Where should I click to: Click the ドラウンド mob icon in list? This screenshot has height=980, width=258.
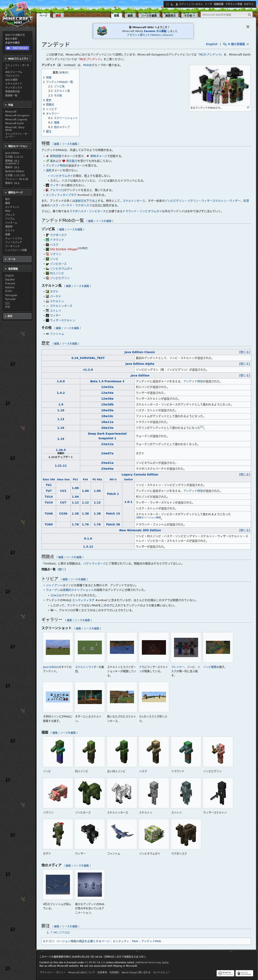point(47,240)
